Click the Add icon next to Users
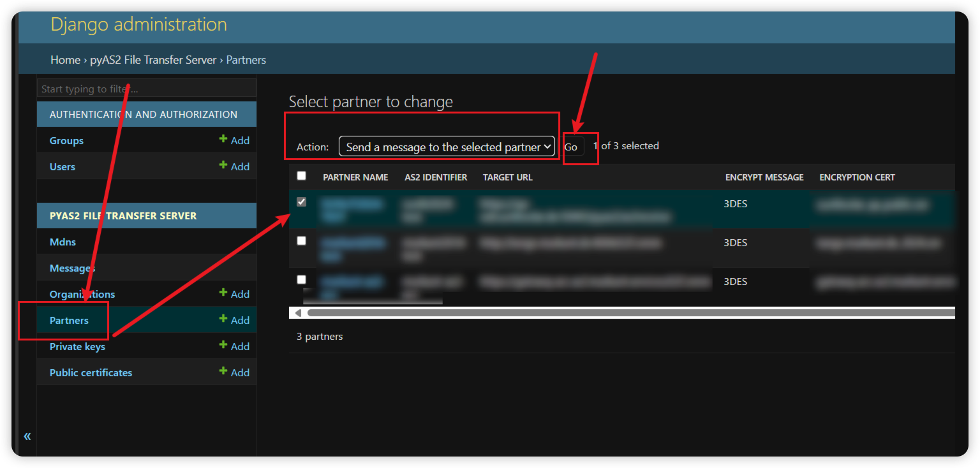Viewport: 980px width, 468px height. point(234,166)
